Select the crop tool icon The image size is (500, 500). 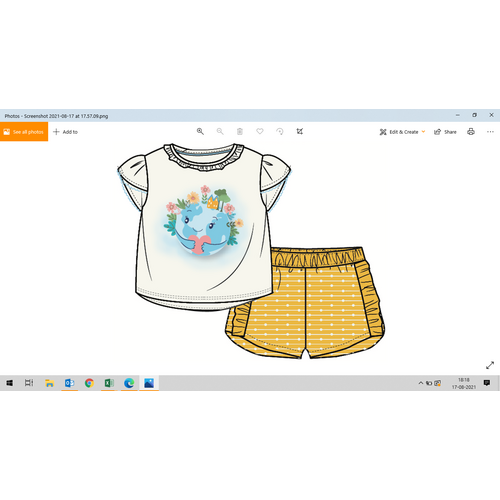(x=300, y=131)
